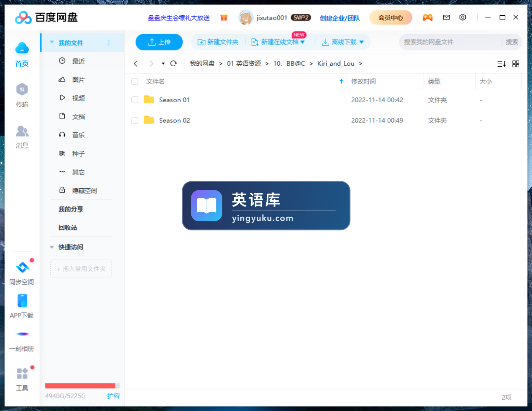The image size is (532, 411).
Task: Click the 扩容 expand storage link
Action: [113, 396]
